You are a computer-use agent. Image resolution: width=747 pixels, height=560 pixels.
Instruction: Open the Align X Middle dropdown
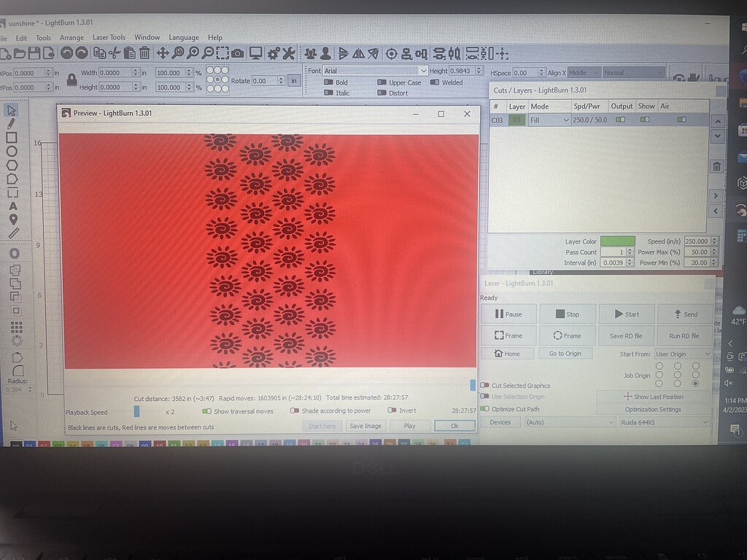pos(584,73)
